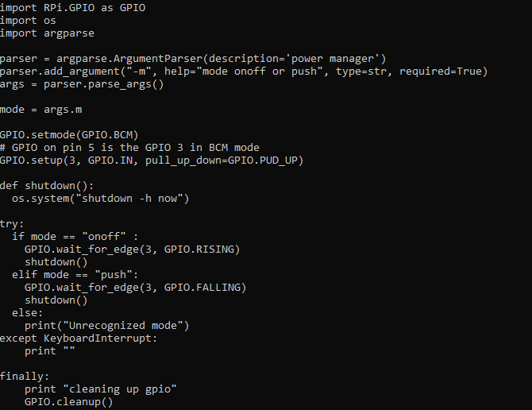Click the 'GPIO.cleanup()' call
532x410 pixels.
69,401
